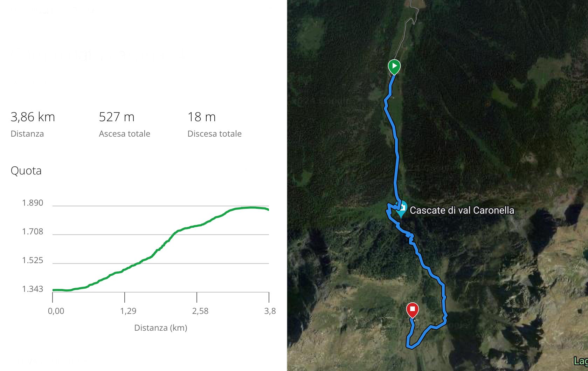Click the Distanza (km) axis label
The width and height of the screenshot is (588, 371).
(161, 328)
